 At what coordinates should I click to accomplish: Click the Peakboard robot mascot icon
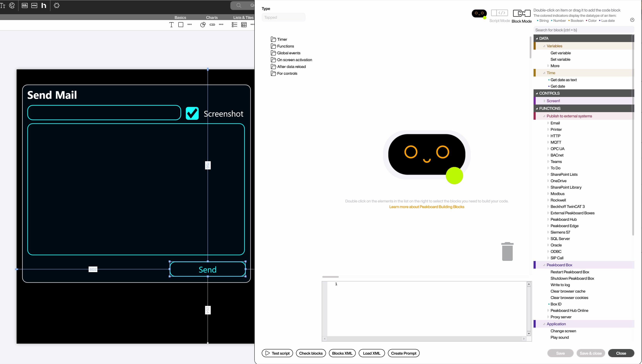click(479, 14)
